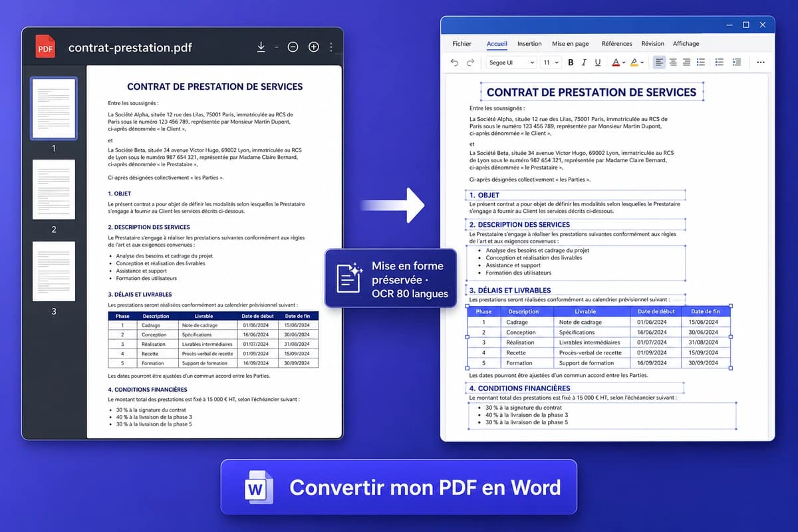This screenshot has height=532, width=798.
Task: Click the 'Phase' table header in Word editor
Action: pyautogui.click(x=483, y=311)
